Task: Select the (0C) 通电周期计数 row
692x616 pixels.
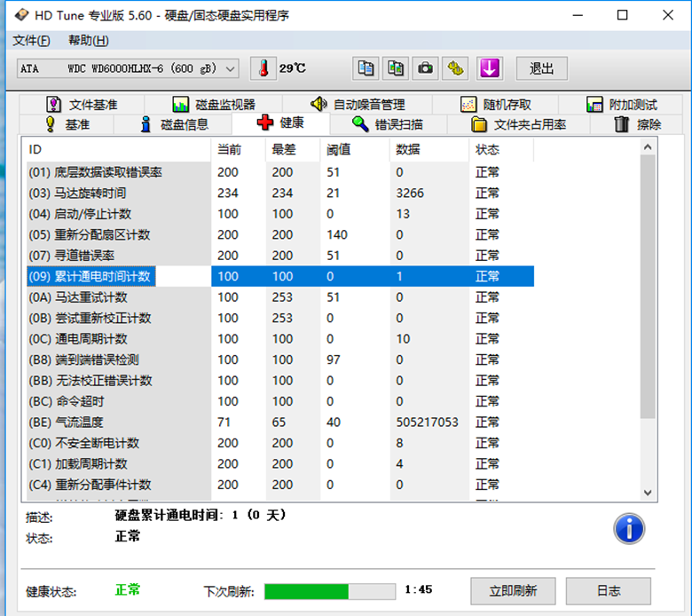Action: pos(280,339)
